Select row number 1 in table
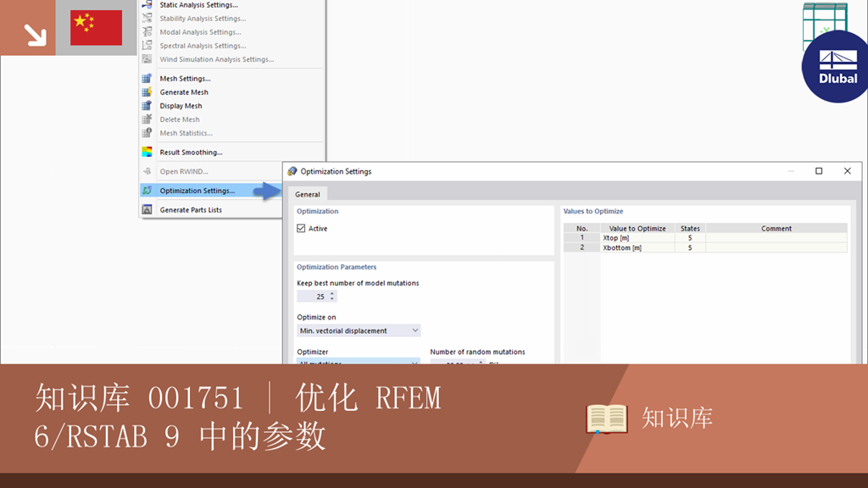 click(581, 238)
